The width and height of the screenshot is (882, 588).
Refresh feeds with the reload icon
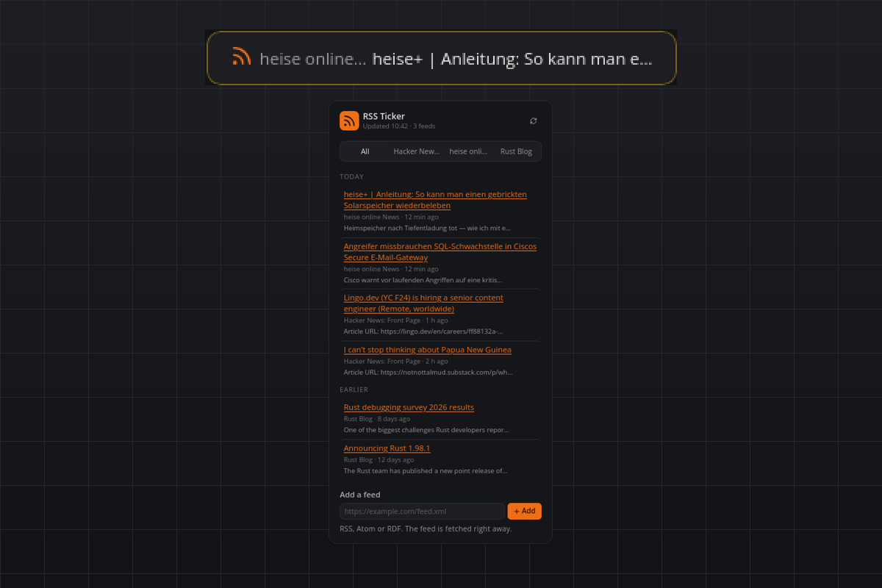point(534,121)
